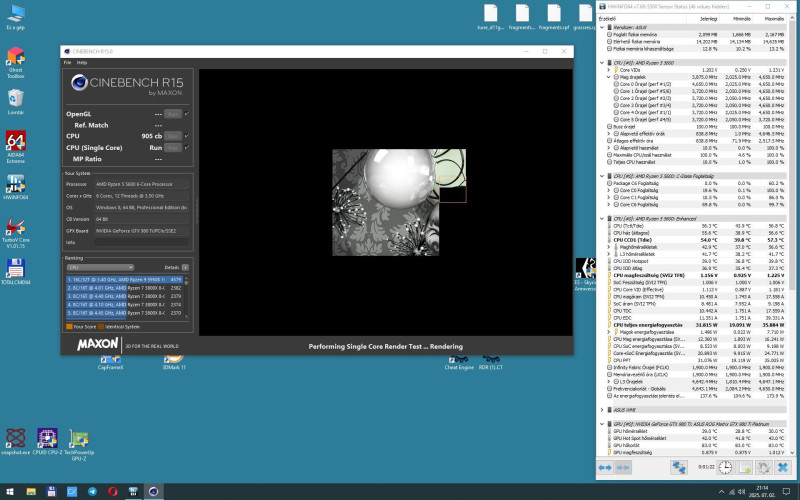Click the first HWiNFO column header

point(641,19)
